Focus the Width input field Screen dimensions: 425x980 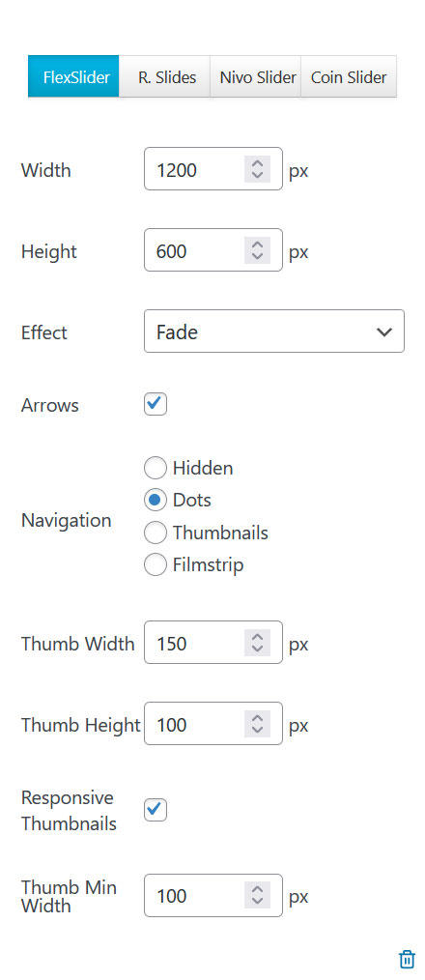pyautogui.click(x=213, y=169)
